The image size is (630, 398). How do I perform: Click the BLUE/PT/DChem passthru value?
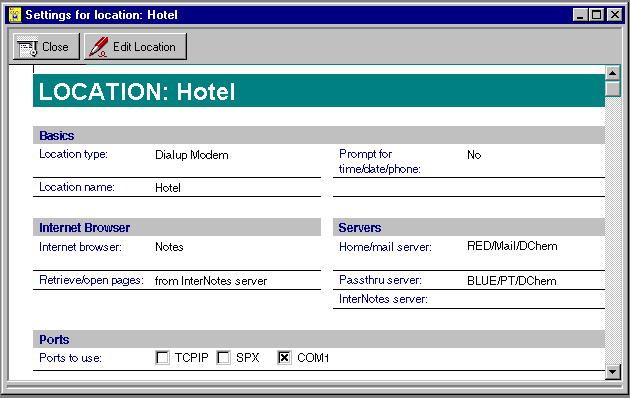pyautogui.click(x=512, y=281)
